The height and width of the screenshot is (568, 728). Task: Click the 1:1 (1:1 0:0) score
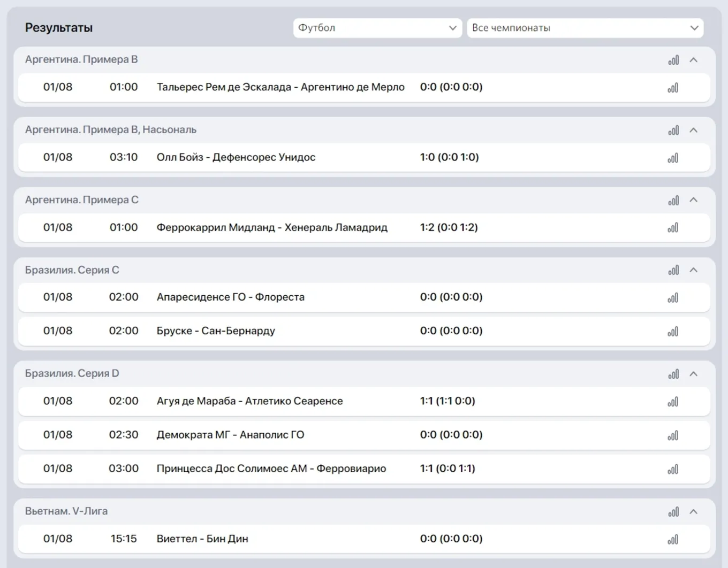point(448,401)
